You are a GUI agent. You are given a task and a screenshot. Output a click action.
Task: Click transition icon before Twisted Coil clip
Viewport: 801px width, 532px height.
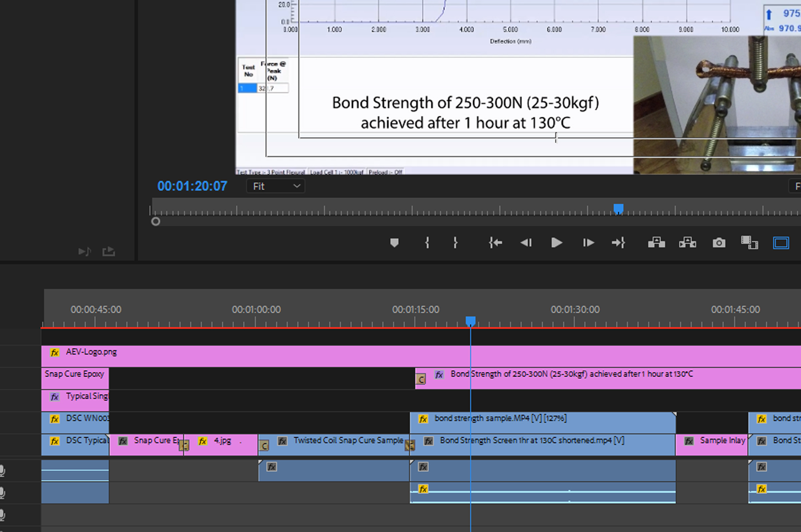click(264, 446)
